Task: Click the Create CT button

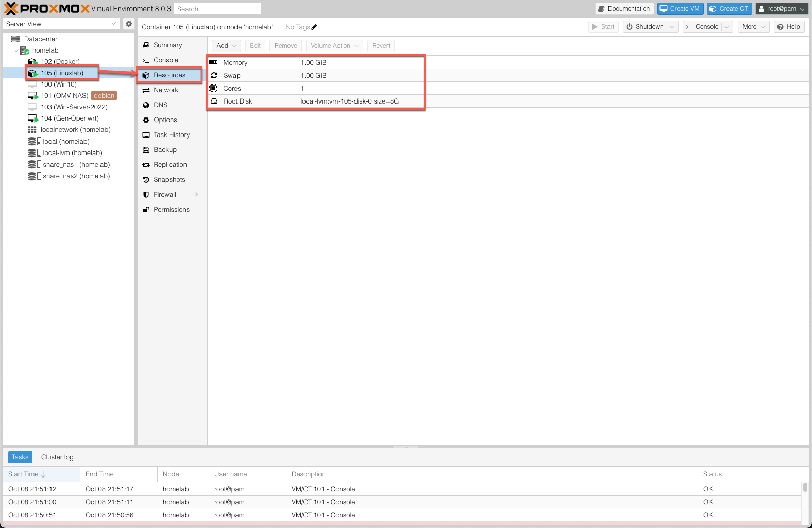Action: pos(729,9)
